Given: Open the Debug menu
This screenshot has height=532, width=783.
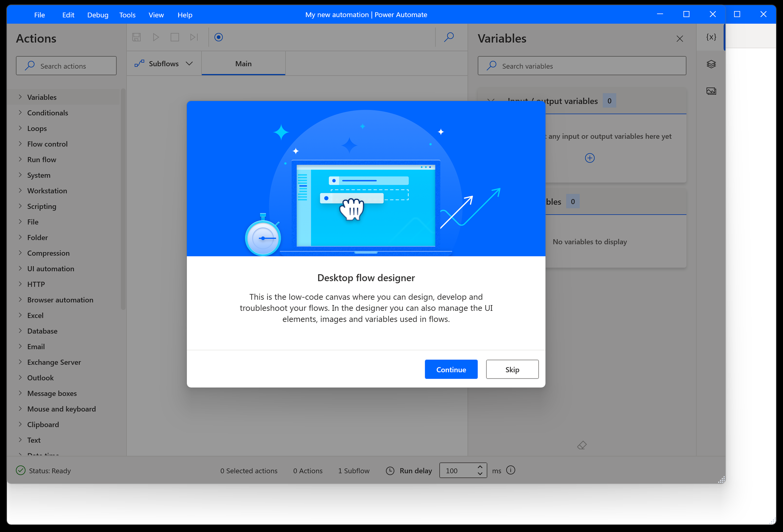Looking at the screenshot, I should click(98, 15).
